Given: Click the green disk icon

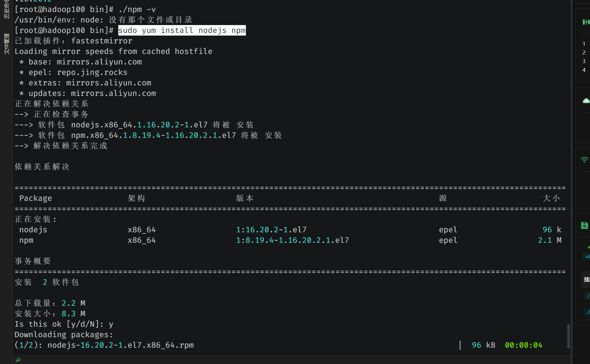Looking at the screenshot, I should click(x=584, y=225).
